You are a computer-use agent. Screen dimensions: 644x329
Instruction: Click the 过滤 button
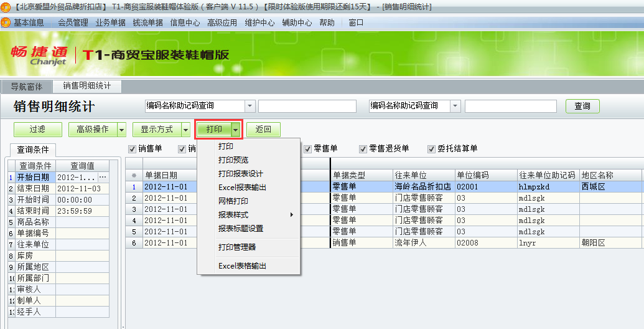[x=38, y=130]
